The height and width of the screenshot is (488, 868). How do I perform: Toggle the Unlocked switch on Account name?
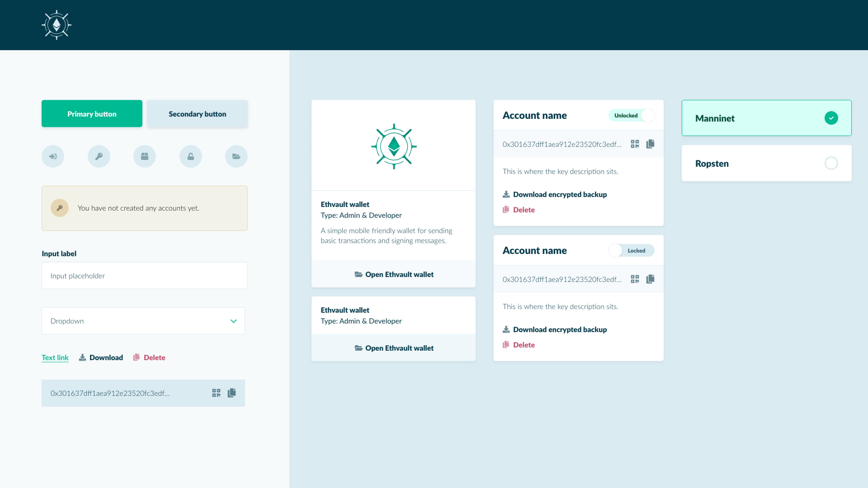(632, 115)
